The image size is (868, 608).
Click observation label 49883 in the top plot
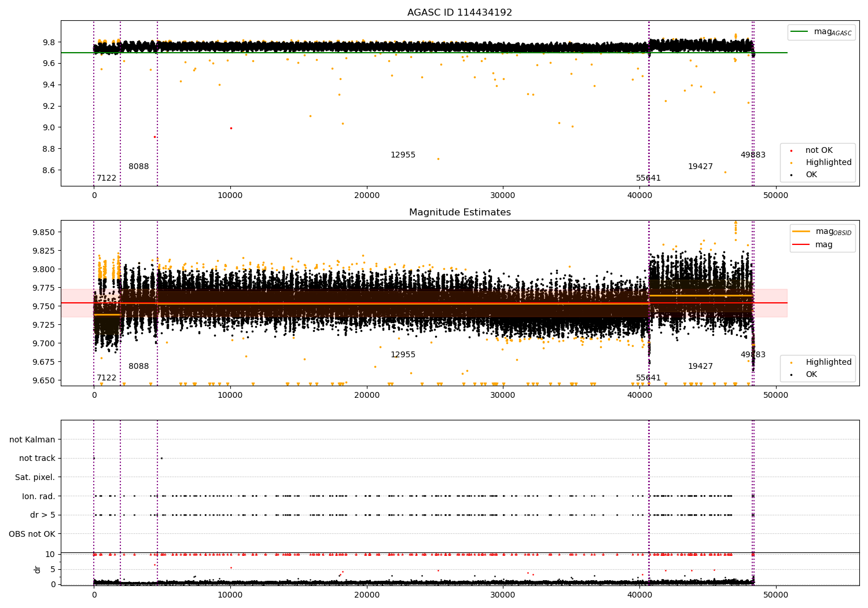(753, 155)
